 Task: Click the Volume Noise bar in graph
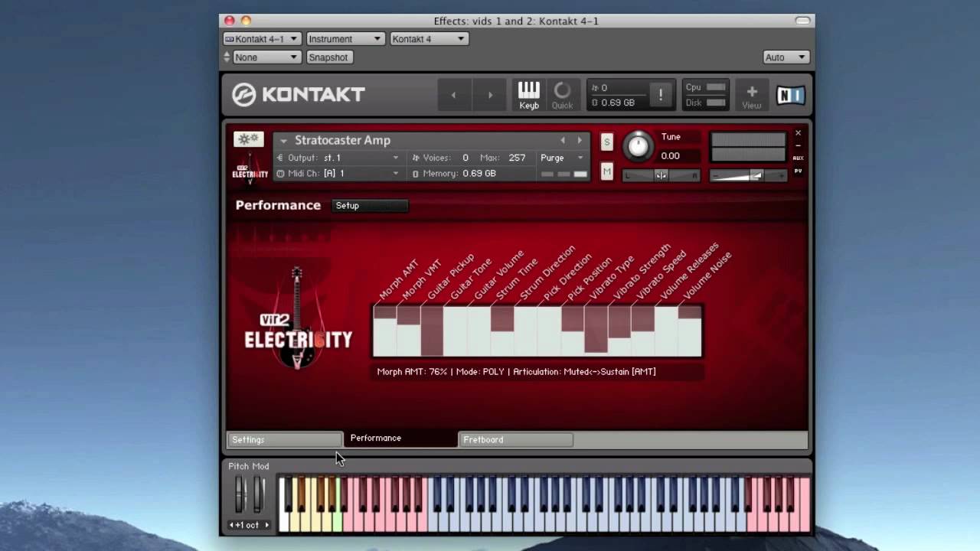point(690,331)
